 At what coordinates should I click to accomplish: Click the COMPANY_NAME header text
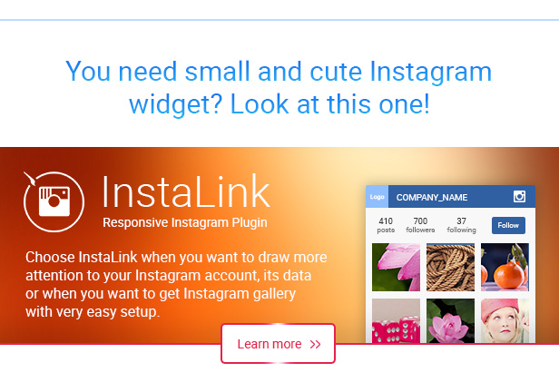pyautogui.click(x=432, y=198)
